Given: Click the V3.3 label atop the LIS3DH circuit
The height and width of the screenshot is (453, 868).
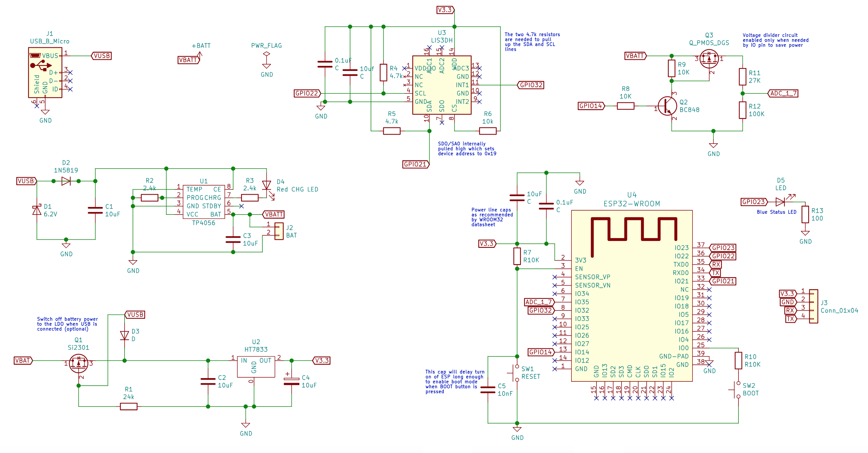Looking at the screenshot, I should (x=446, y=10).
